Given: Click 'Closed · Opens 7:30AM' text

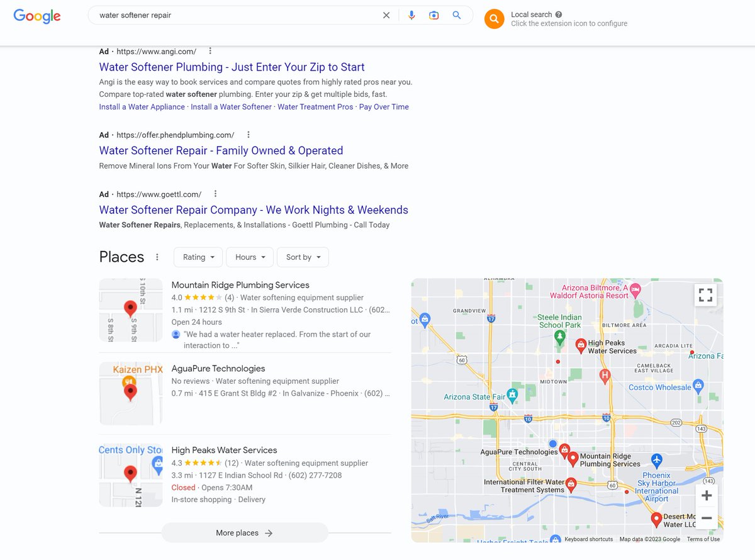Looking at the screenshot, I should pos(212,488).
